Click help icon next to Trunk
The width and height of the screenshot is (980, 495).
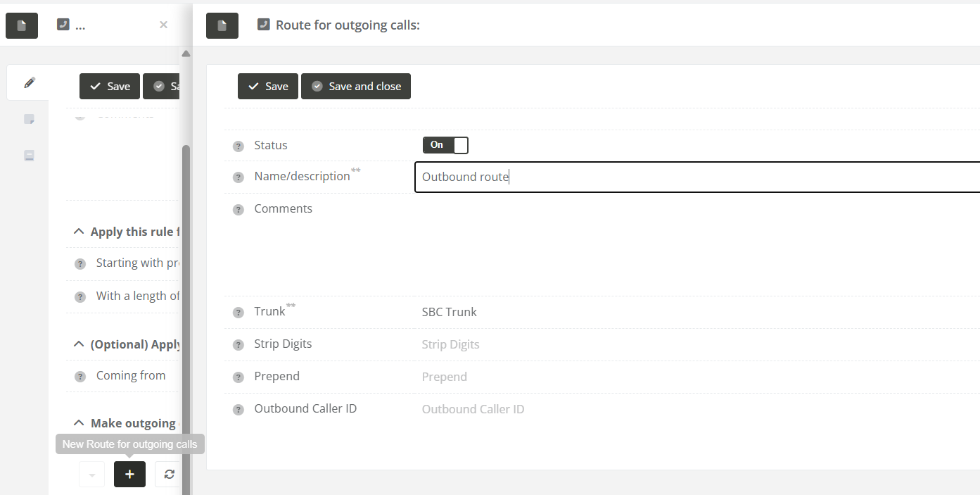point(238,313)
